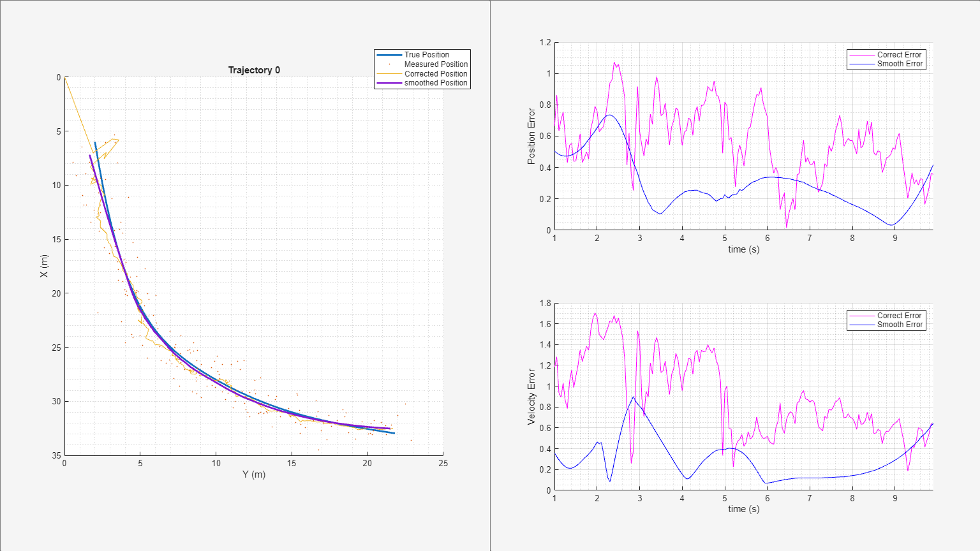
Task: Select "True Position" legend entry
Action: [x=427, y=55]
